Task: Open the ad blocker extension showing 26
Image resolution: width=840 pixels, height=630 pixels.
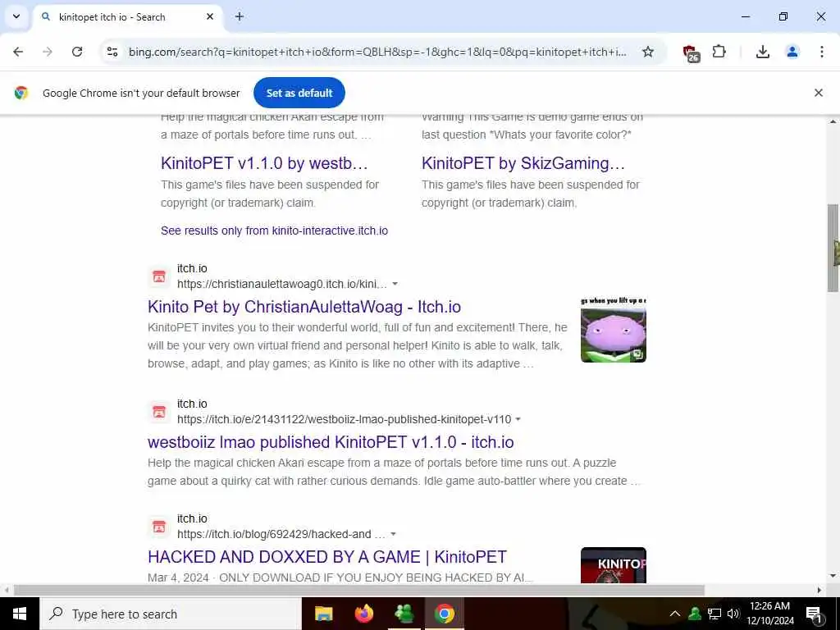Action: pyautogui.click(x=691, y=52)
